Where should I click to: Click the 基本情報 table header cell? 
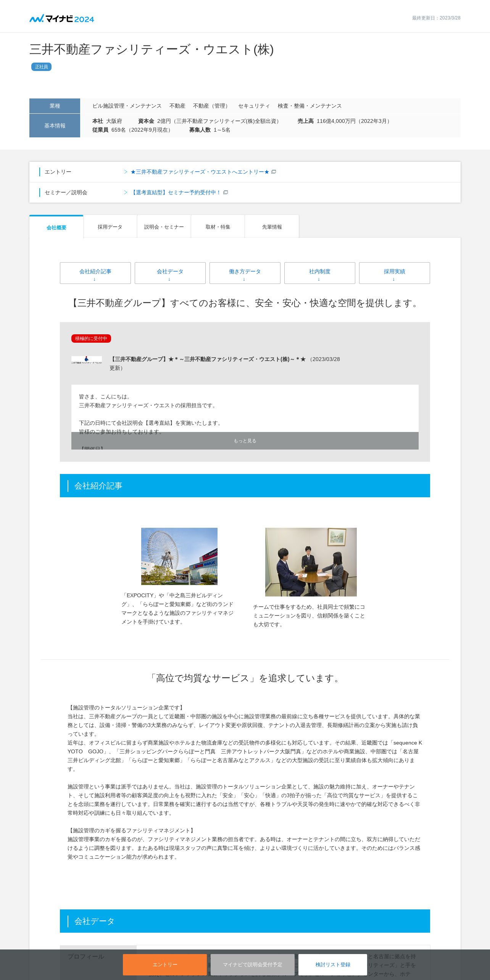pos(55,126)
